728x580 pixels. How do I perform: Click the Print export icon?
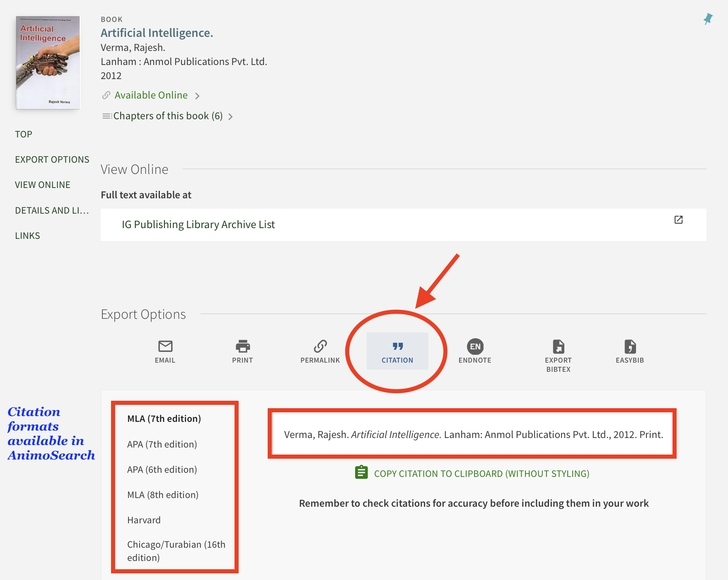click(x=242, y=347)
